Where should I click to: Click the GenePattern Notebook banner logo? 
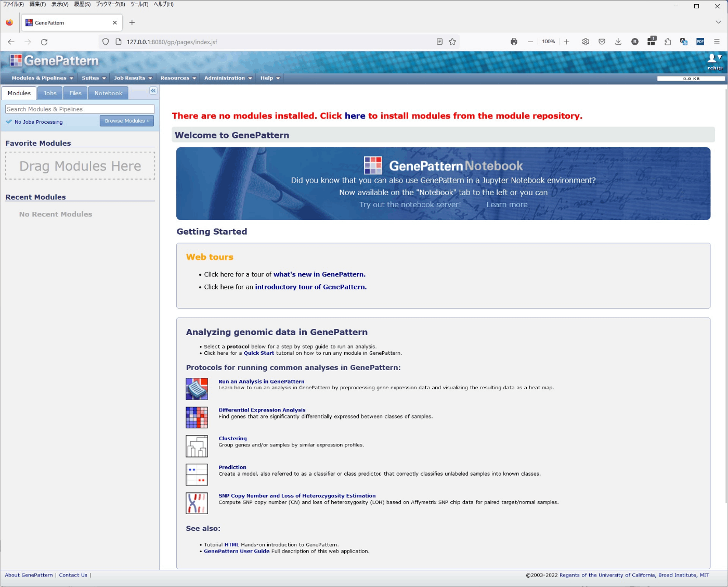[x=443, y=165]
